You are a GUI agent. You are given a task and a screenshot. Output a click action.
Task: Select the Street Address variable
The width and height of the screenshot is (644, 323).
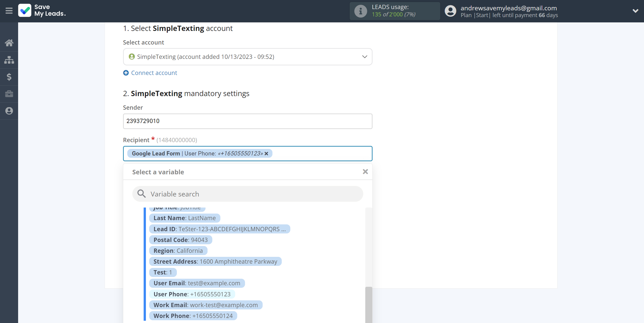(x=215, y=262)
